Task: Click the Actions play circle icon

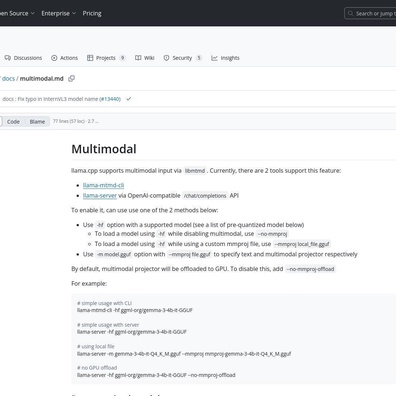Action: tap(54, 58)
